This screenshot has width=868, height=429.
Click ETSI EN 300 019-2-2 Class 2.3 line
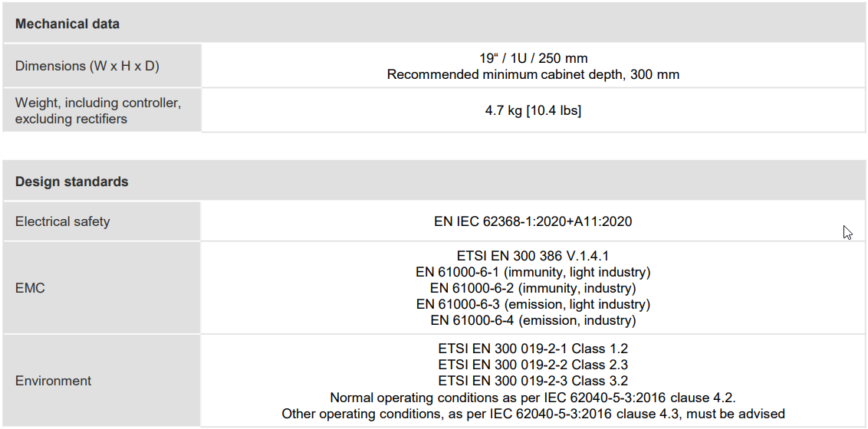[x=533, y=365]
